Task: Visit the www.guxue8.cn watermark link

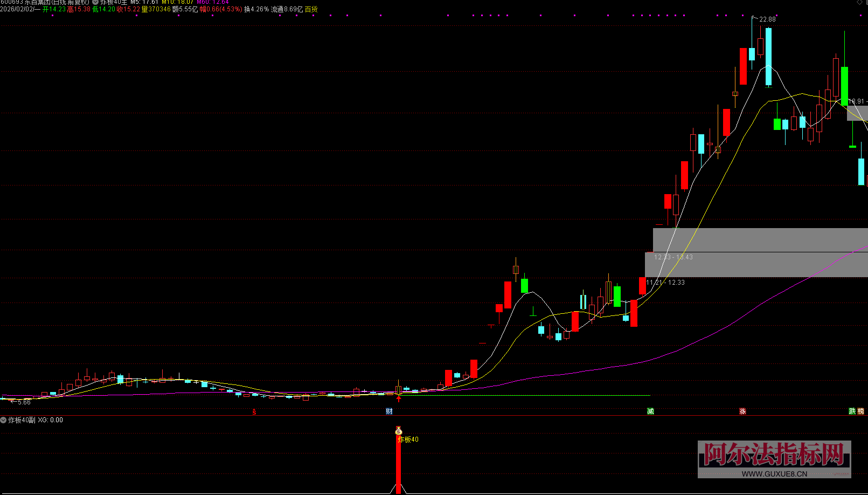Action: click(x=774, y=473)
